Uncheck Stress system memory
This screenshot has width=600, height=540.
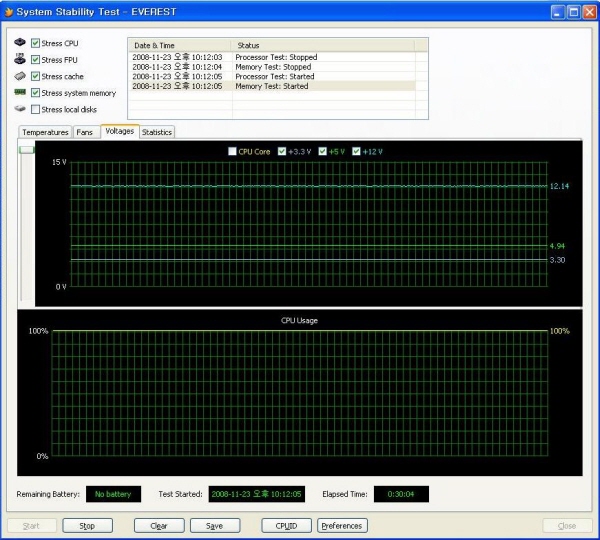[x=35, y=93]
